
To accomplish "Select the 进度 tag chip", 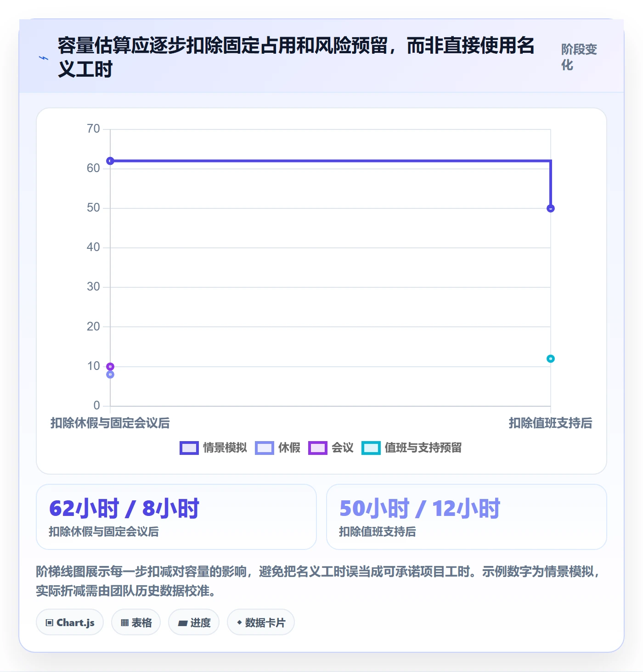I will (x=194, y=622).
